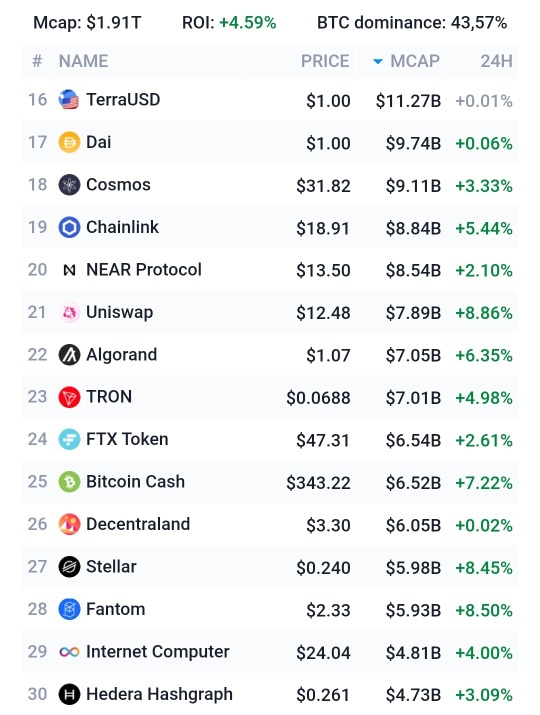Click the Dai coin icon
The width and height of the screenshot is (540, 715).
[x=69, y=142]
